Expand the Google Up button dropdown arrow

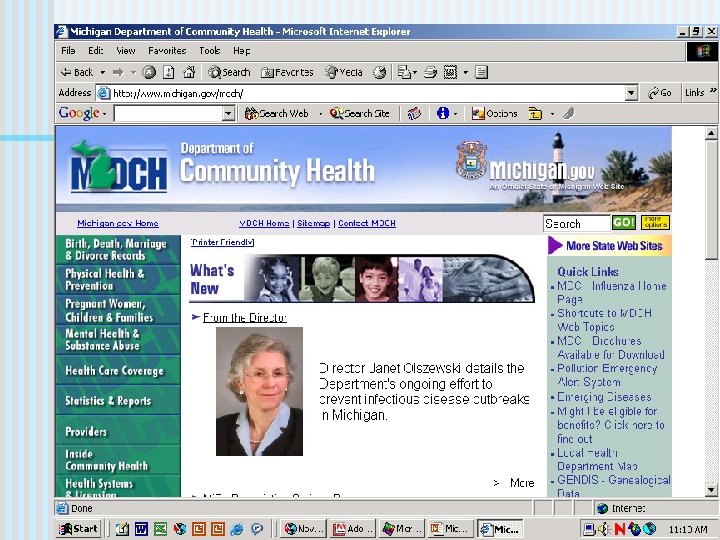552,113
